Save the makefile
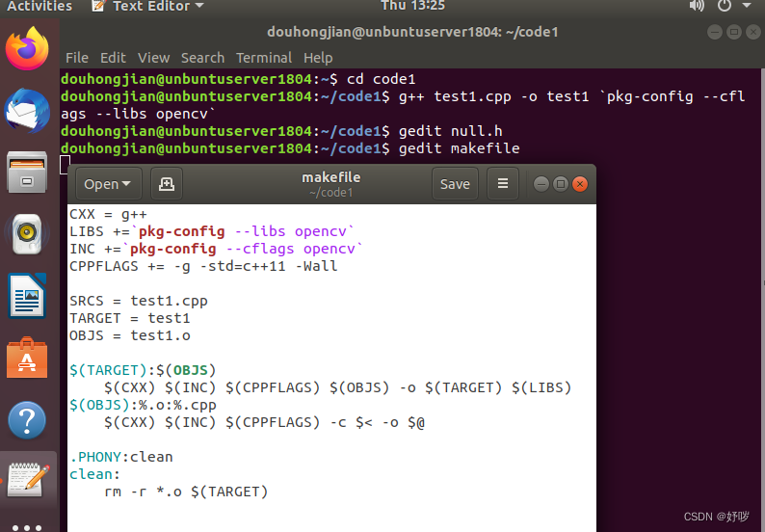The height and width of the screenshot is (532, 765). [x=455, y=184]
